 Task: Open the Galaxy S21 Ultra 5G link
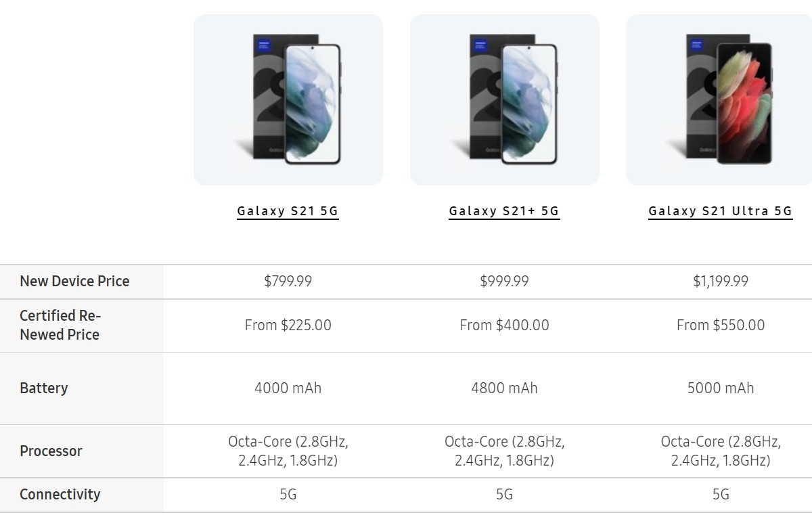(x=720, y=211)
